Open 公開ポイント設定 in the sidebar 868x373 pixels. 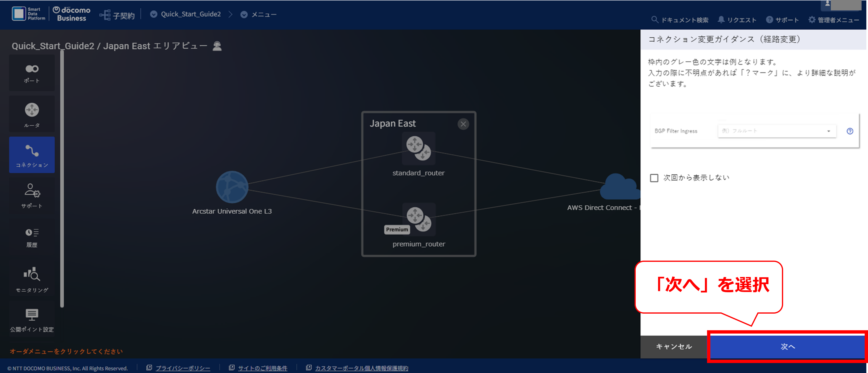point(32,320)
